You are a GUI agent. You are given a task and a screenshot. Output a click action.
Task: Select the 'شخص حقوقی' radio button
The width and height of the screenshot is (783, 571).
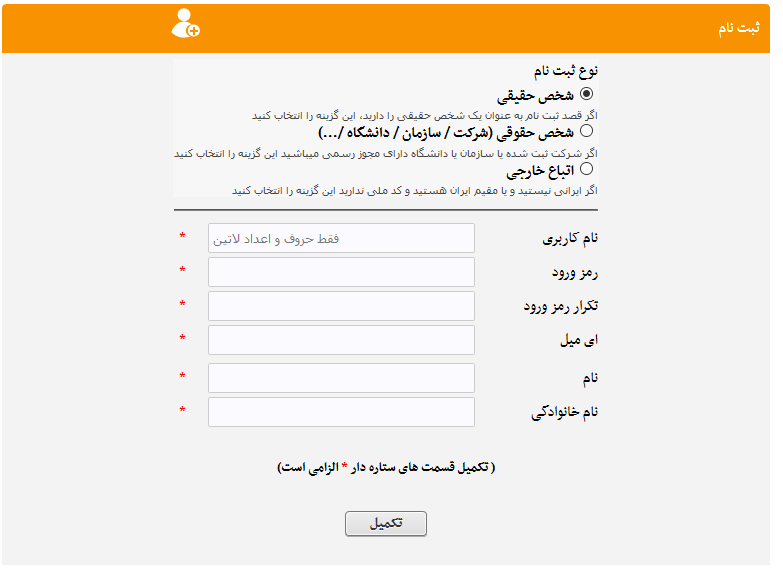[x=586, y=131]
